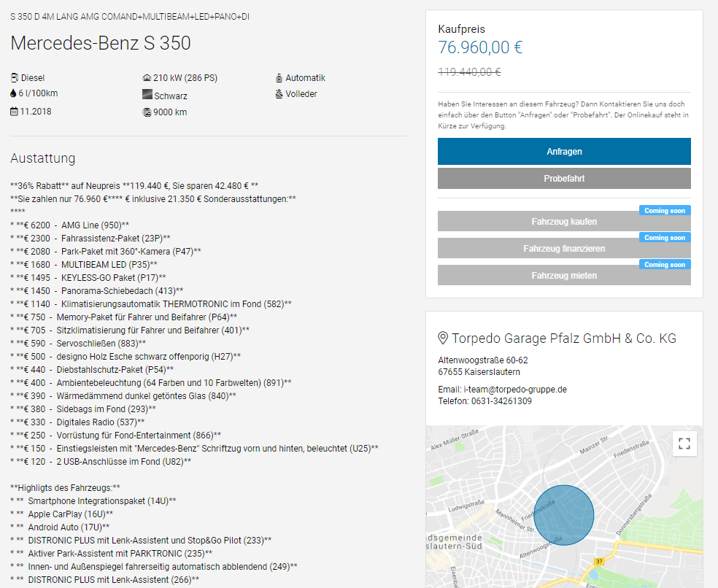Click the Wärmedämmend dunkel getöntes Glas row

click(123, 395)
